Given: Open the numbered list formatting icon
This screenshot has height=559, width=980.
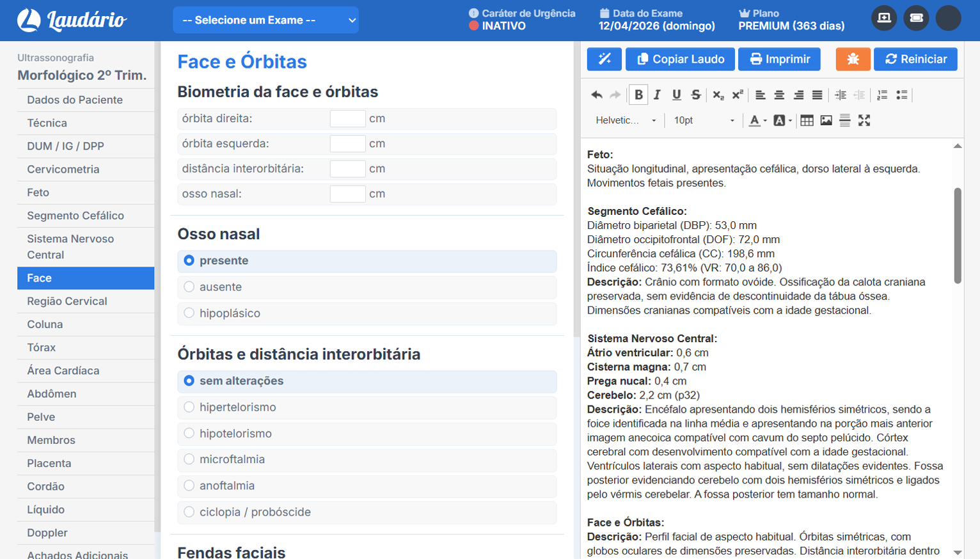Looking at the screenshot, I should [x=883, y=95].
